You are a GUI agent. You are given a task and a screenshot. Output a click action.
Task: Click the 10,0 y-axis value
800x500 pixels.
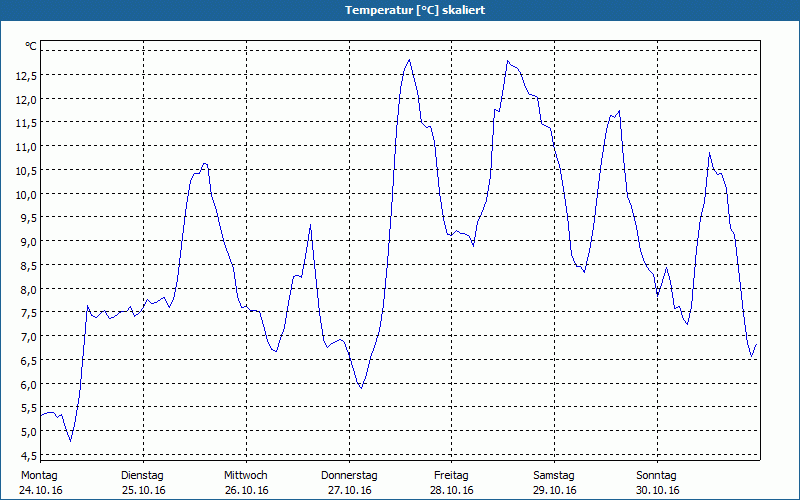point(26,194)
